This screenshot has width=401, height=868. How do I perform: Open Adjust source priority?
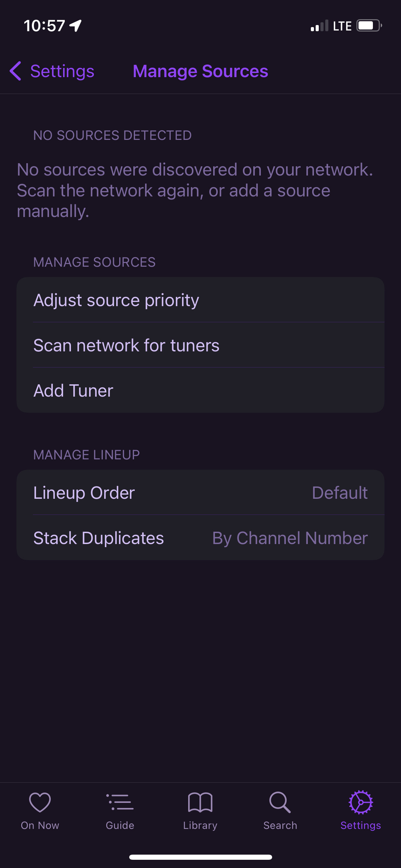(x=200, y=300)
